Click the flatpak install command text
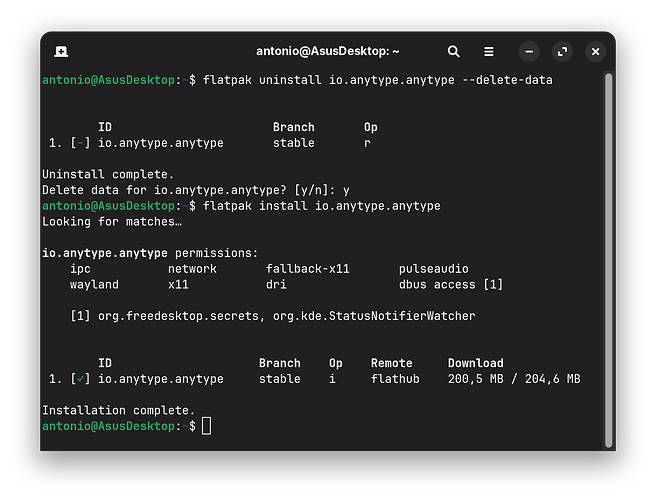The height and width of the screenshot is (500, 655). [322, 206]
